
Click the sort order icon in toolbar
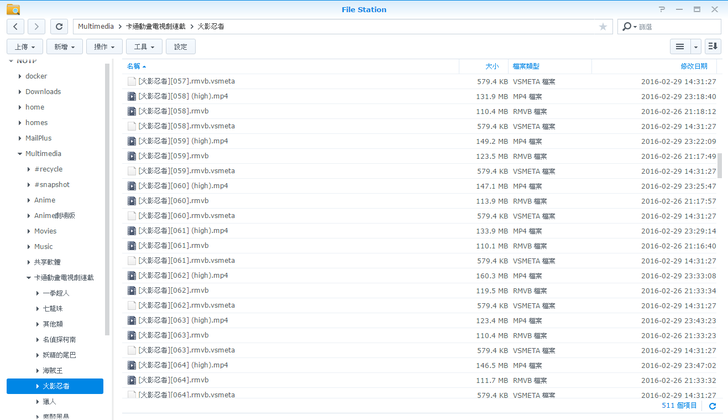[x=713, y=47]
